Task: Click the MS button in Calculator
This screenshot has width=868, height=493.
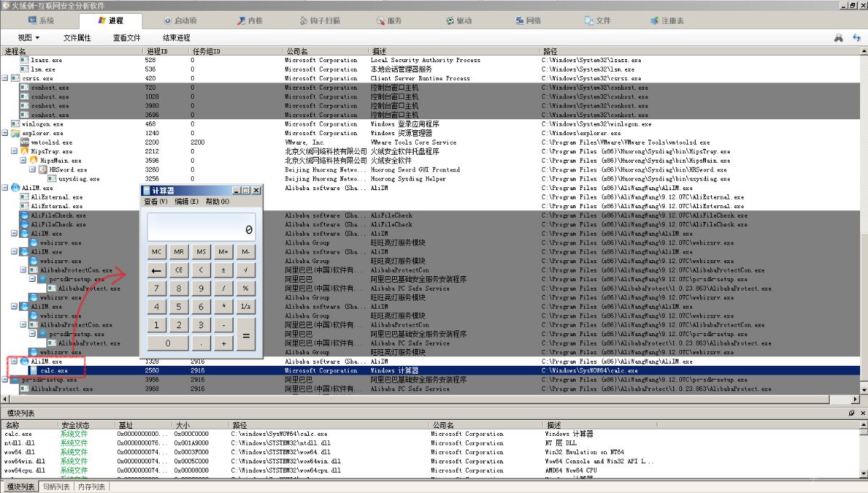Action: (201, 252)
